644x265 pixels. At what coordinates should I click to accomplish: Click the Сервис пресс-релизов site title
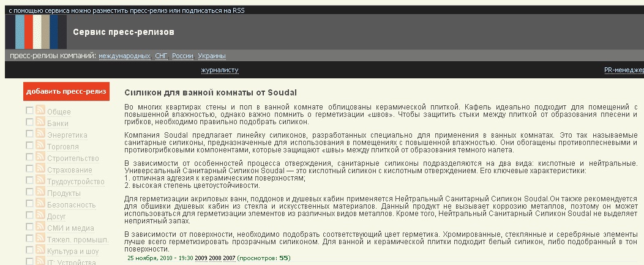pyautogui.click(x=124, y=32)
